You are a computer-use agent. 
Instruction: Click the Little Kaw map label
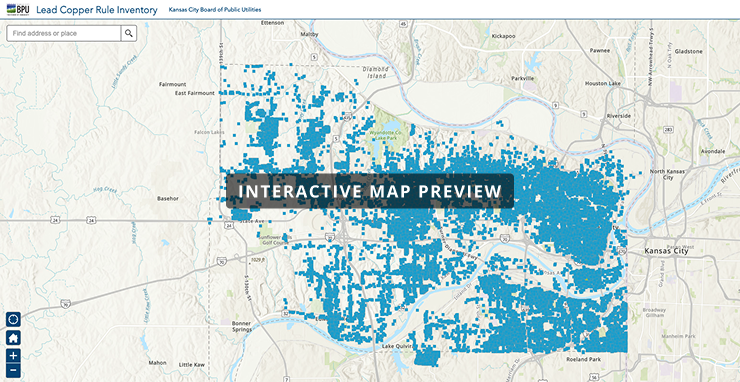coord(191,365)
